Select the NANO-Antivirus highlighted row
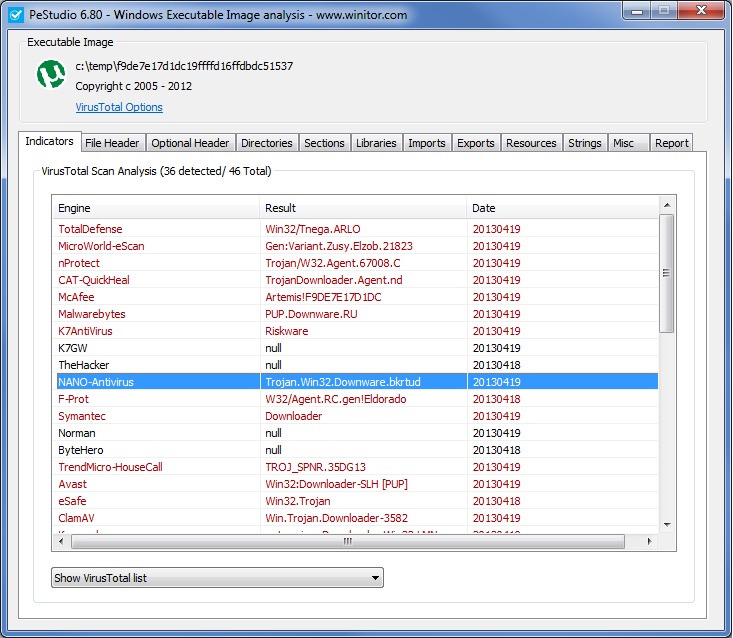 (x=355, y=382)
